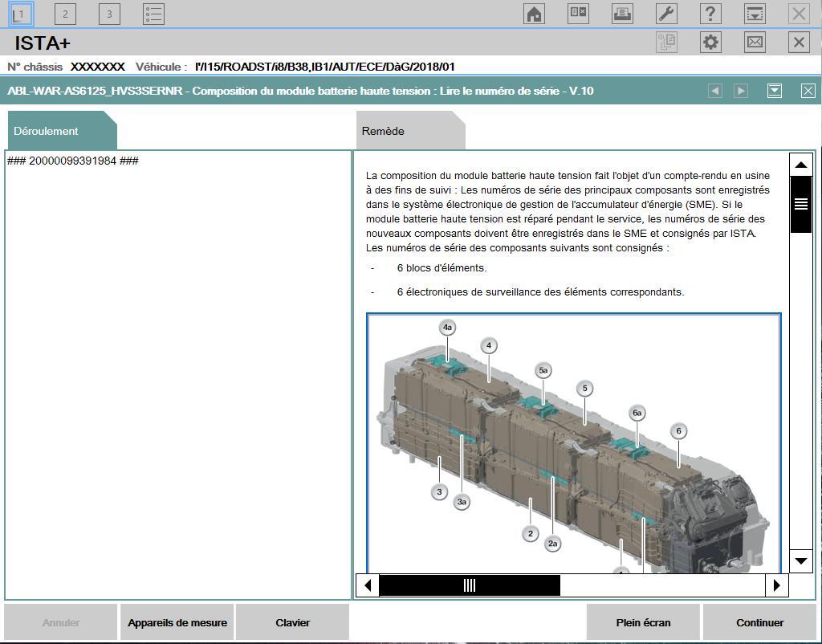The width and height of the screenshot is (822, 644).
Task: Click the printer icon in top toolbar
Action: pos(622,14)
